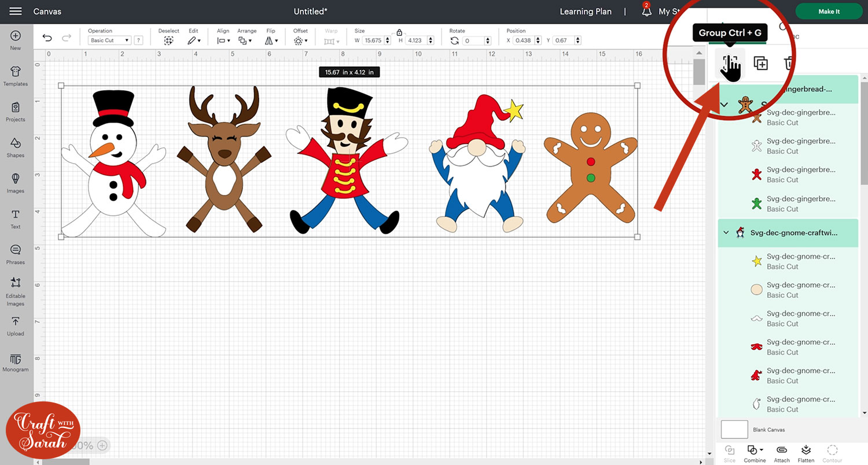Open the Flip dropdown
Viewport: 868px width, 465px height.
coord(272,40)
